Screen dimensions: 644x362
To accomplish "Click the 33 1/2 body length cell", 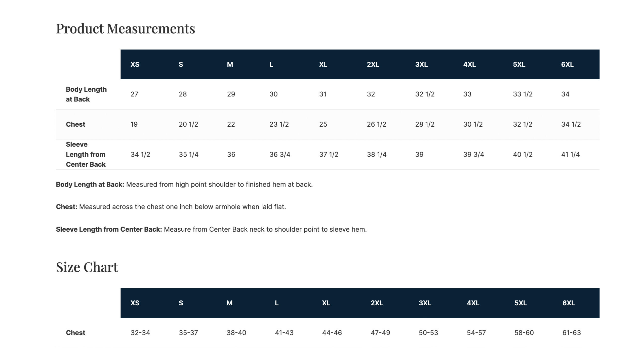I will point(522,94).
